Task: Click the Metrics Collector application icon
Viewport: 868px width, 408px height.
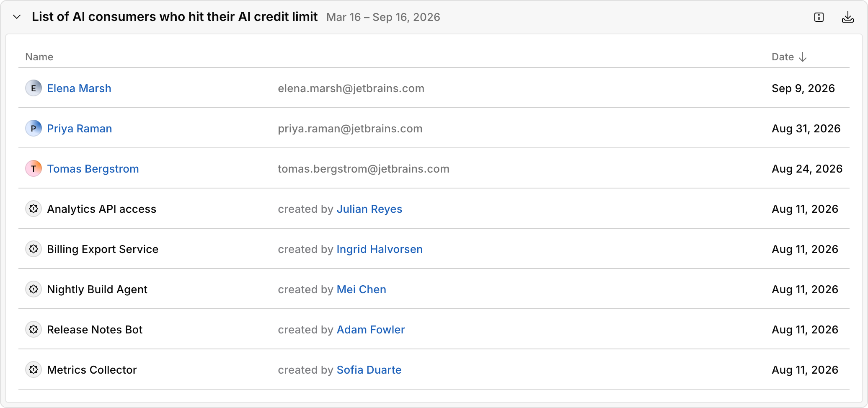Action: 34,370
